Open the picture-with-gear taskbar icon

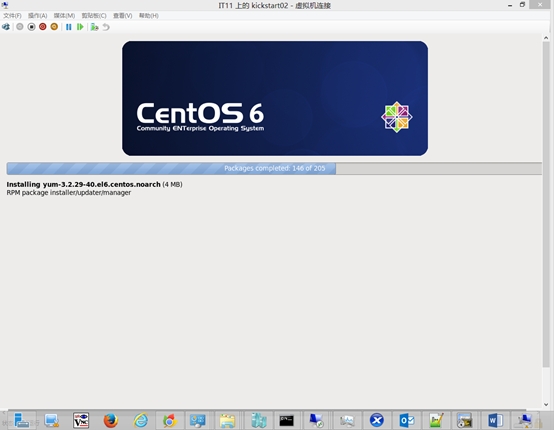click(464, 420)
